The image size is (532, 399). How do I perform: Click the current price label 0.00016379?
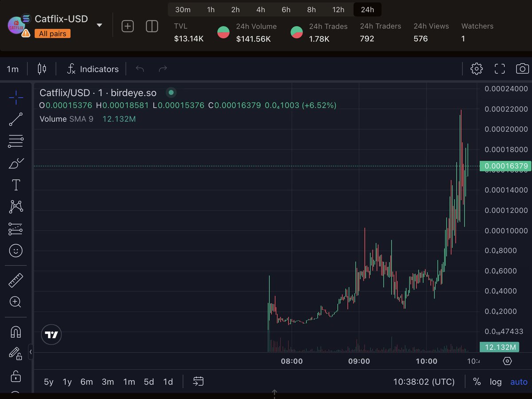coord(505,166)
